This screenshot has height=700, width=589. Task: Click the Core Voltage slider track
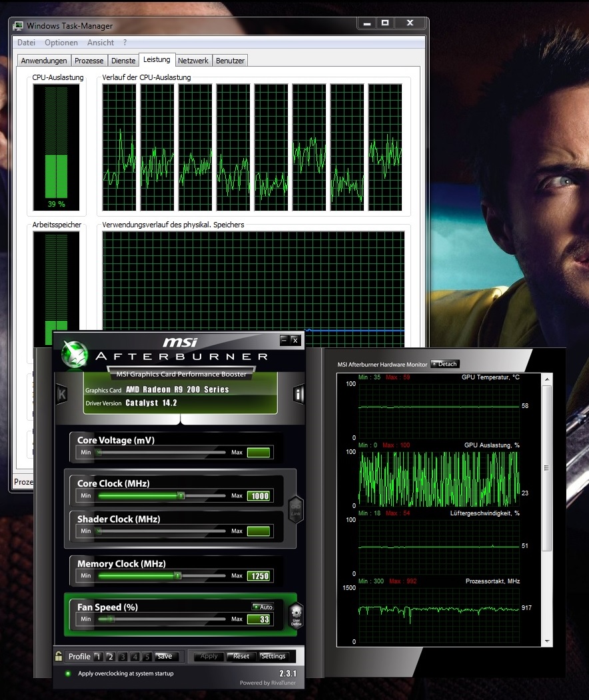[x=161, y=452]
